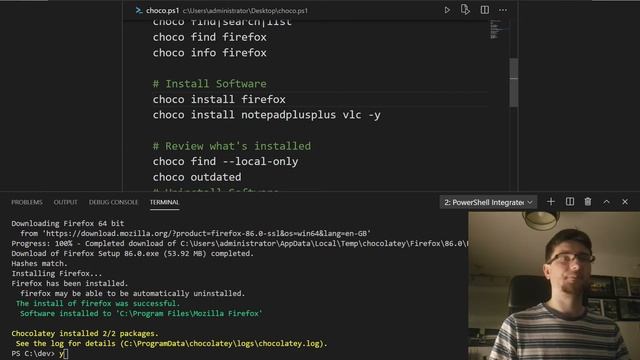Click 'Firefox has been installed.' terminal line
640x360 pixels.
point(70,283)
